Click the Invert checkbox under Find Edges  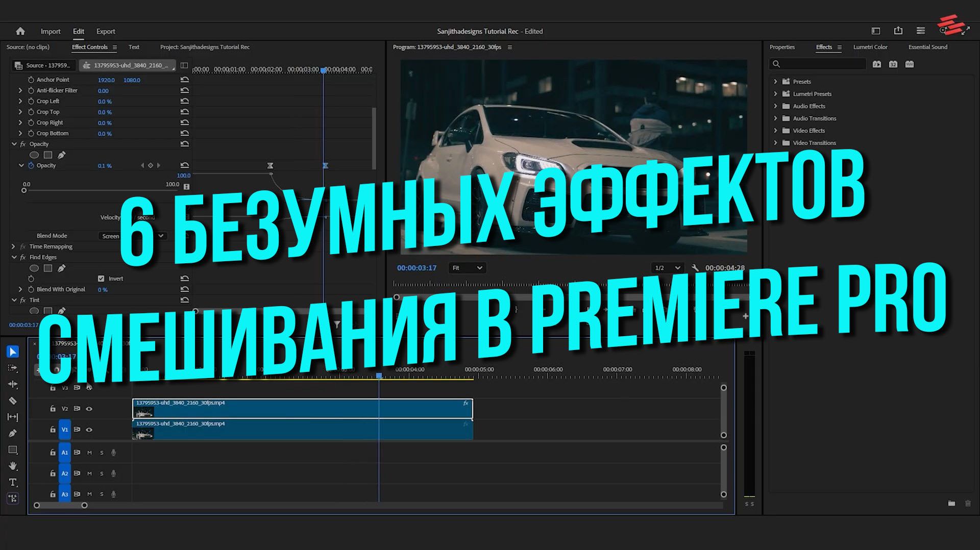(101, 279)
